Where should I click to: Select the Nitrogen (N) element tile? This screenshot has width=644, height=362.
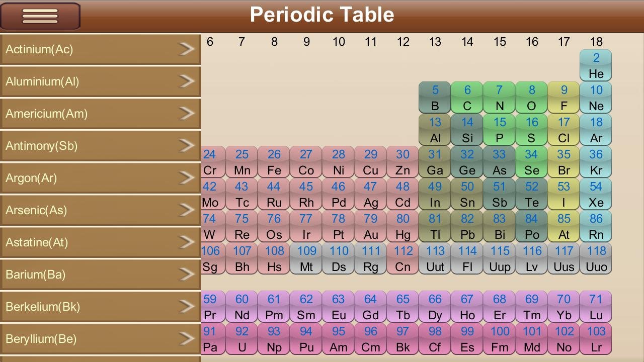click(499, 98)
